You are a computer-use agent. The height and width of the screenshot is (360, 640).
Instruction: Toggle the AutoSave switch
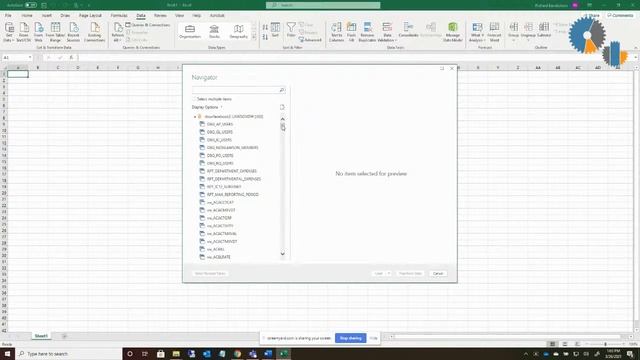pos(31,5)
